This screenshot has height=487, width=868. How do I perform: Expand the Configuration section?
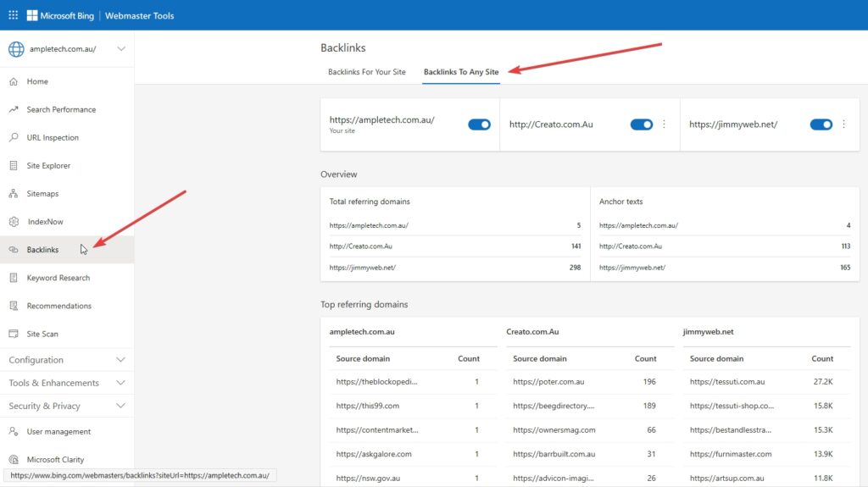[120, 360]
